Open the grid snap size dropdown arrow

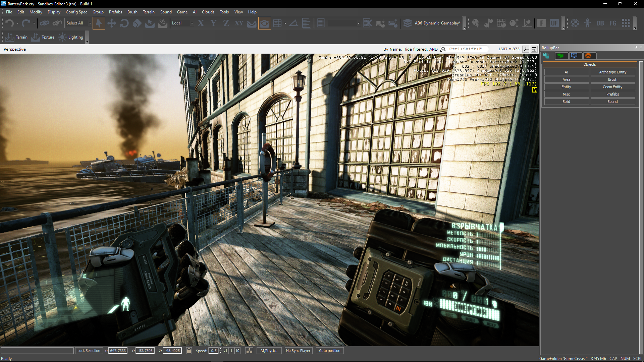[x=285, y=23]
